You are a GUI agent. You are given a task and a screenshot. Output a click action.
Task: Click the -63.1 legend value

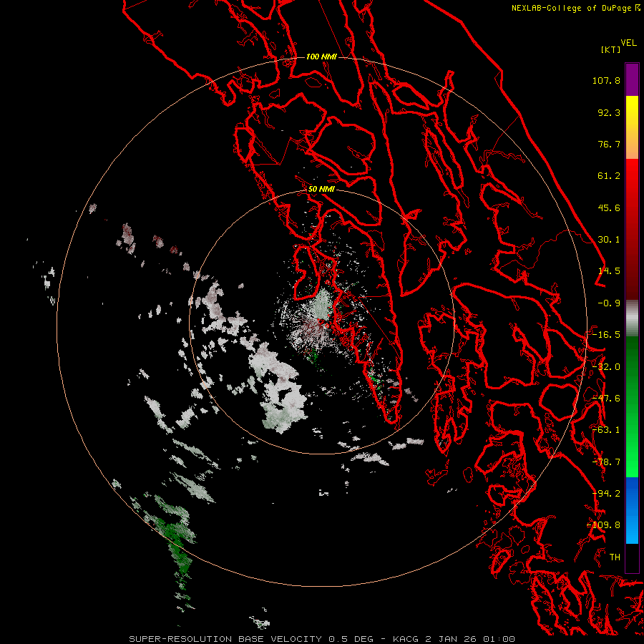pyautogui.click(x=606, y=430)
